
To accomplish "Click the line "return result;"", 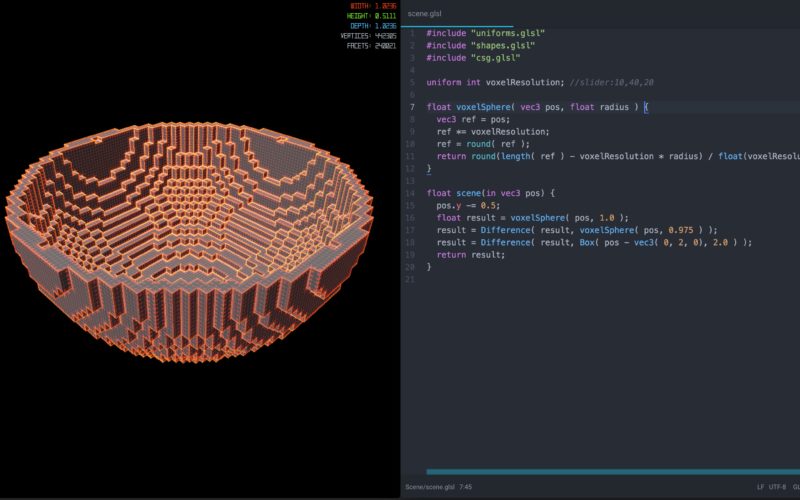I will 470,255.
